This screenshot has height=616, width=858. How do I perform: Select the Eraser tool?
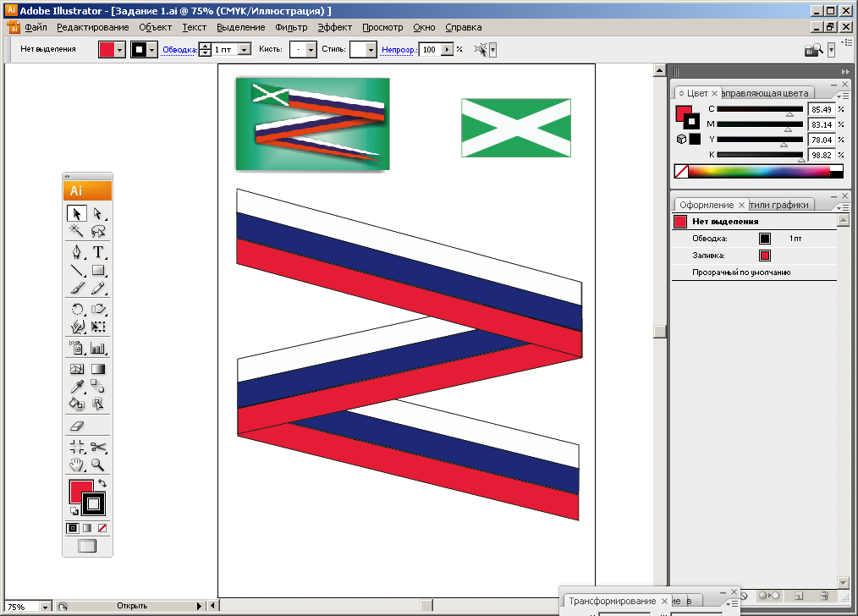click(77, 426)
